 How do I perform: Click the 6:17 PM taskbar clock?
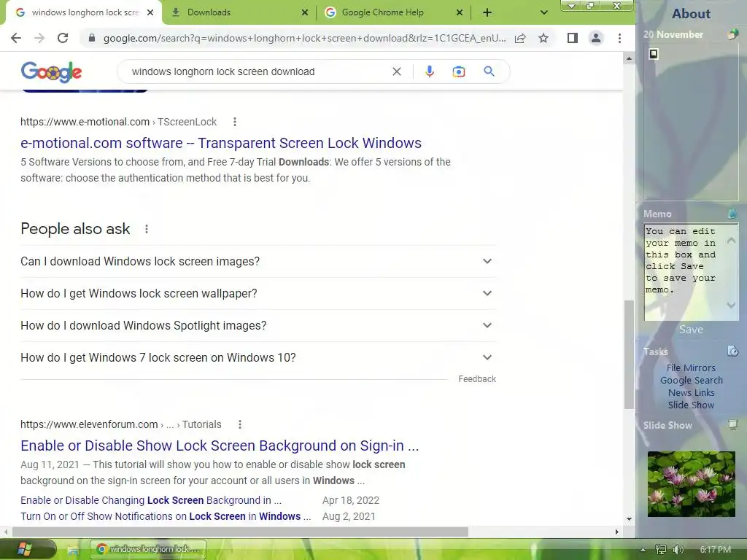[715, 550]
